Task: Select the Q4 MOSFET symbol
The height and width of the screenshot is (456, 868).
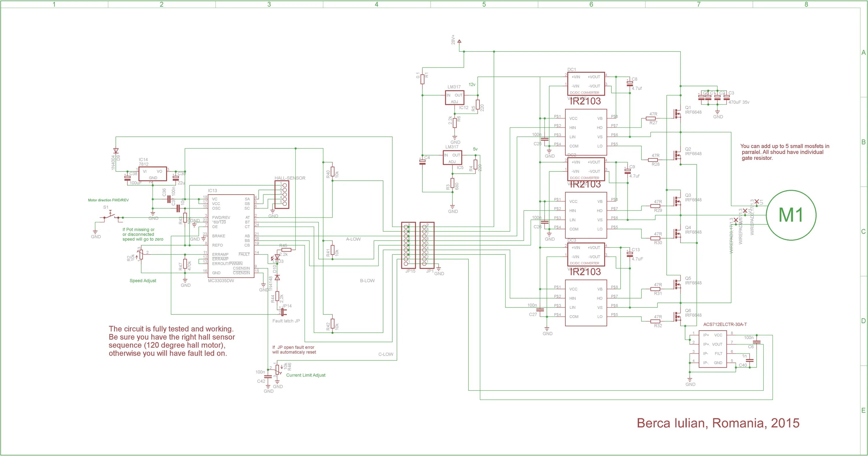Action: (677, 233)
